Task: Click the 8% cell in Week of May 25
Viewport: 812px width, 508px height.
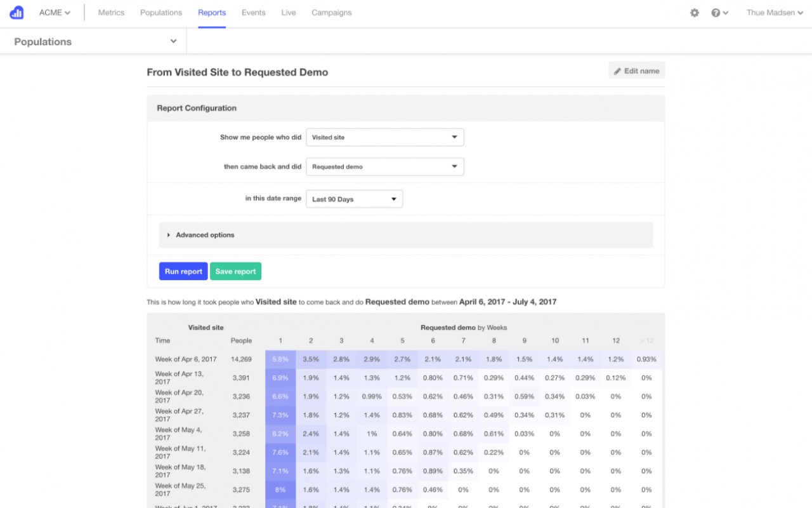Action: click(x=280, y=490)
